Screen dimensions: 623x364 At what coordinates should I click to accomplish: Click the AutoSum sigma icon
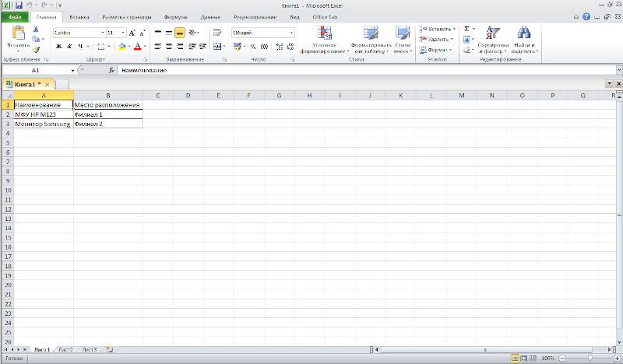click(x=466, y=29)
